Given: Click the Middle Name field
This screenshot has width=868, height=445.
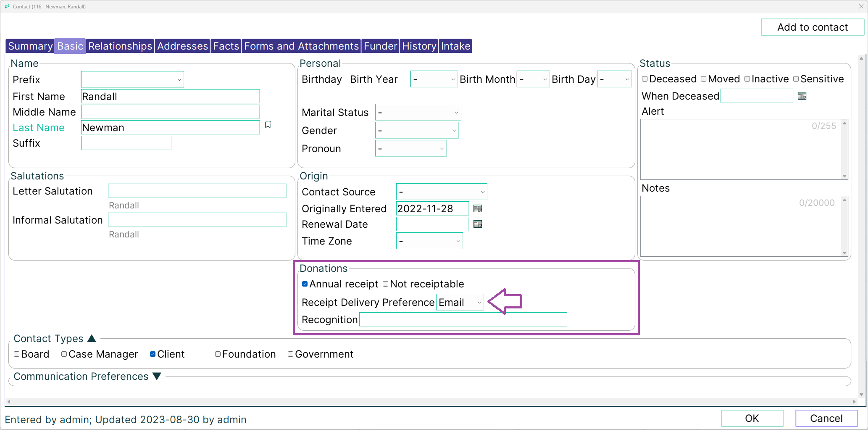Looking at the screenshot, I should (170, 112).
